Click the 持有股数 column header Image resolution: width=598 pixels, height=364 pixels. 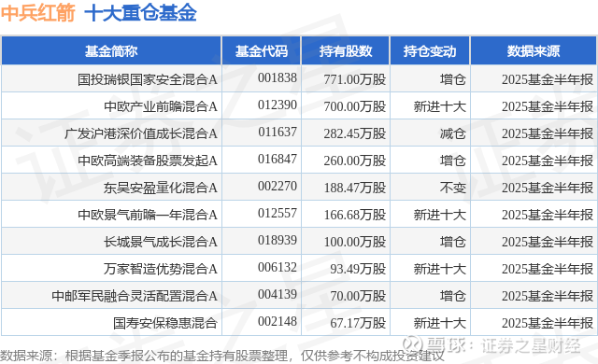(x=346, y=51)
